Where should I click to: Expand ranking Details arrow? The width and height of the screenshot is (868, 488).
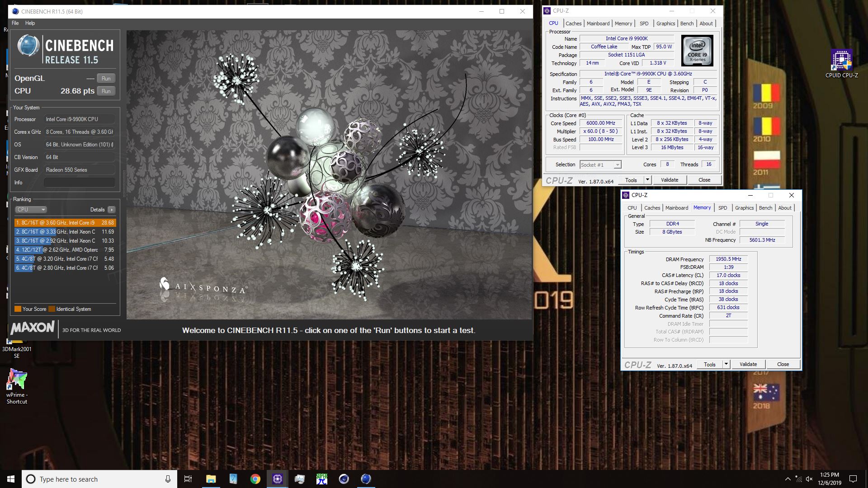[x=112, y=210]
